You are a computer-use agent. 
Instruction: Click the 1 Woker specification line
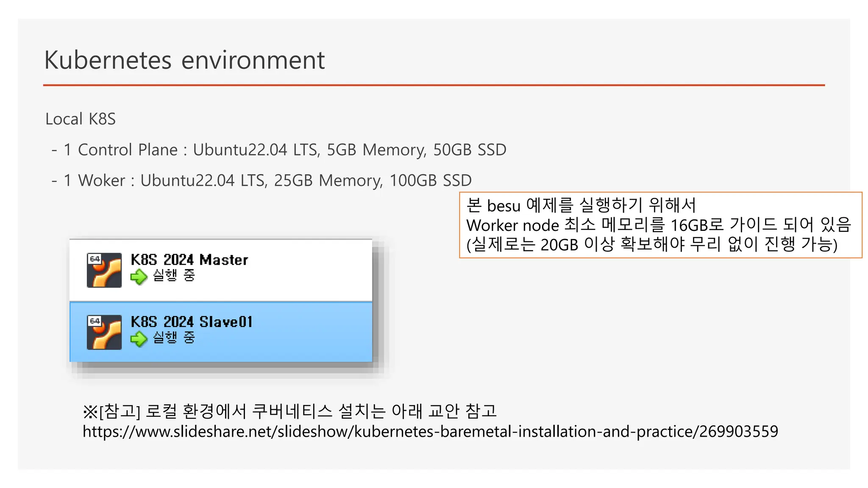coord(262,180)
